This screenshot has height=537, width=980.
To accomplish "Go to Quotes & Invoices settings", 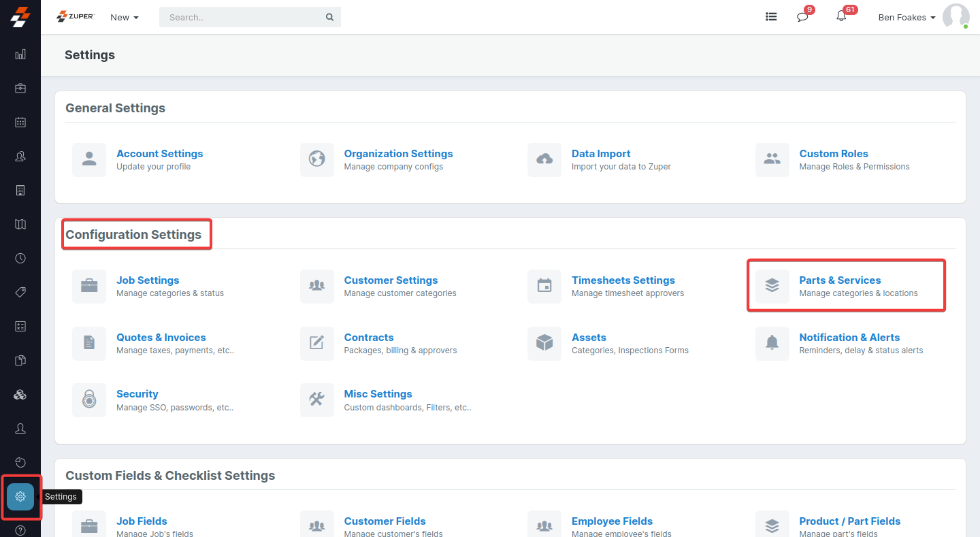I will [x=161, y=338].
